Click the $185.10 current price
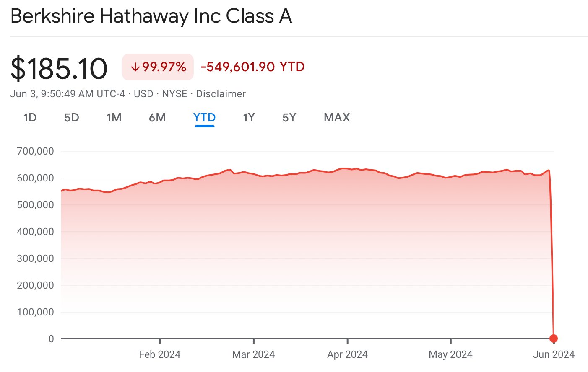 (x=59, y=67)
